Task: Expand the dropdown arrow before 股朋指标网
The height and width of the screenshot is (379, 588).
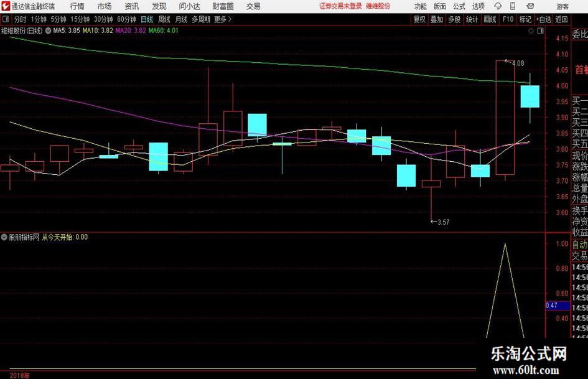Action: pyautogui.click(x=4, y=237)
